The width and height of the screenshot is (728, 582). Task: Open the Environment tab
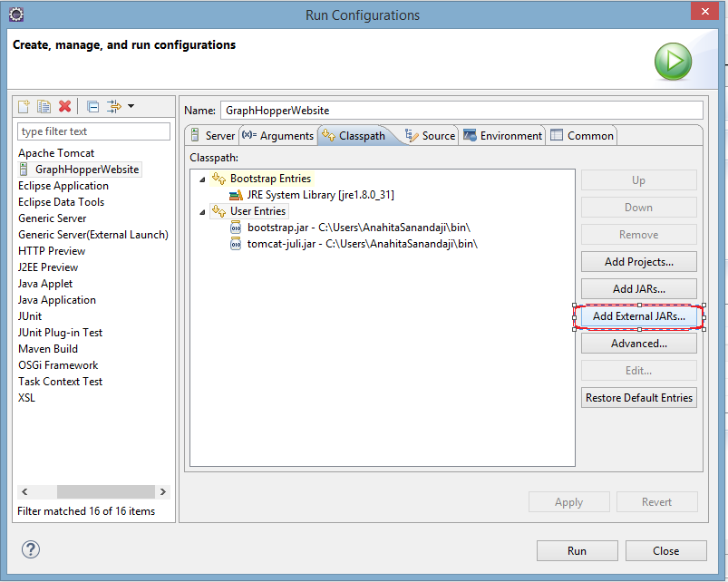[x=503, y=136]
